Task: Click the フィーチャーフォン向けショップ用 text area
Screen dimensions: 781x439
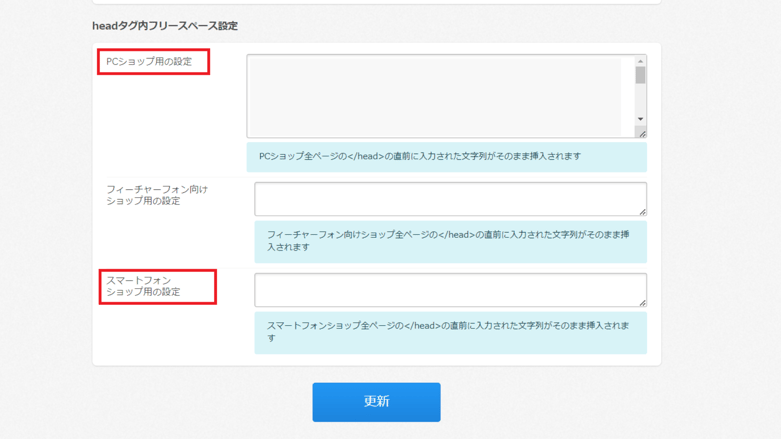Action: pos(450,199)
